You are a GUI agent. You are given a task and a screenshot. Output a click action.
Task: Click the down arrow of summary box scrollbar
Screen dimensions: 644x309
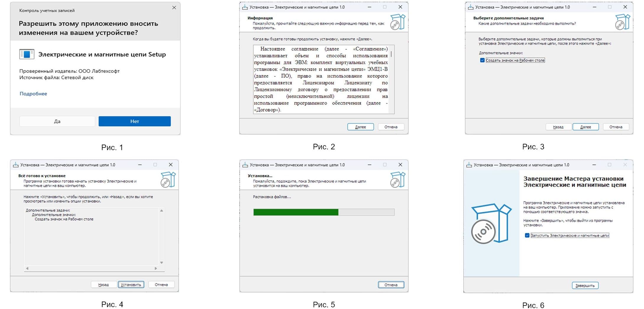(x=161, y=263)
